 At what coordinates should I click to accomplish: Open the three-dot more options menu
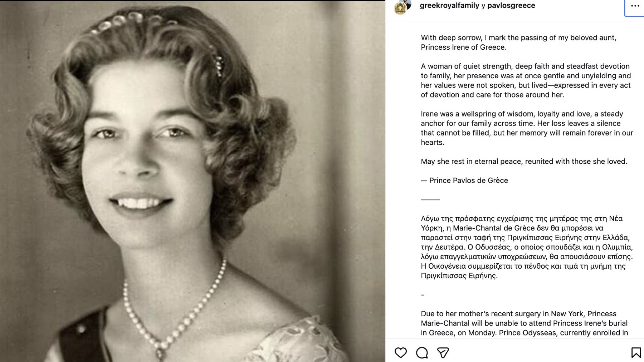pos(635,6)
